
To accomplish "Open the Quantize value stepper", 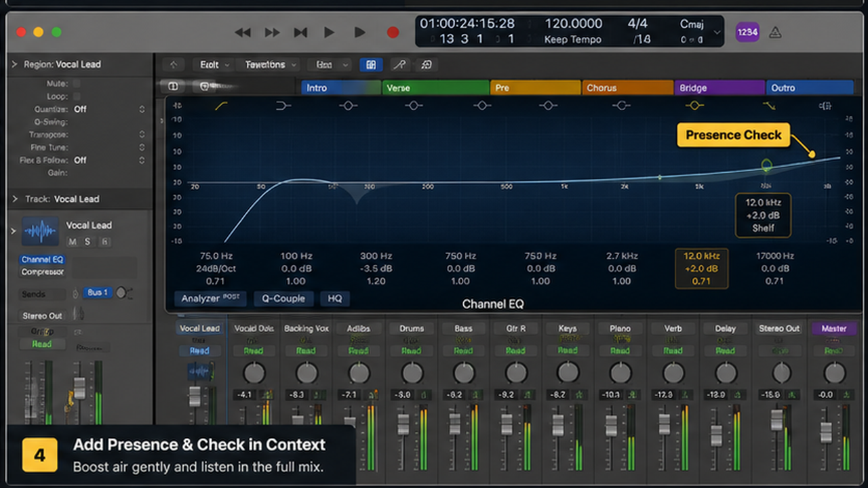I will click(142, 109).
